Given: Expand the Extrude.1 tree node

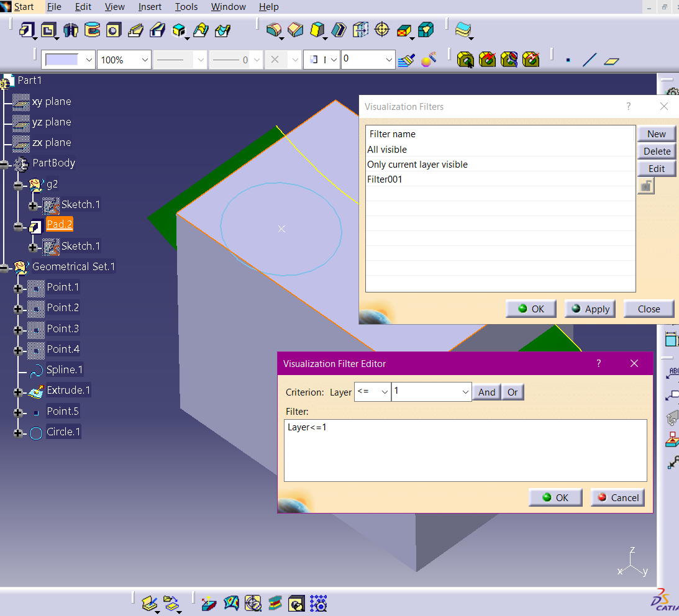Looking at the screenshot, I should [x=18, y=391].
